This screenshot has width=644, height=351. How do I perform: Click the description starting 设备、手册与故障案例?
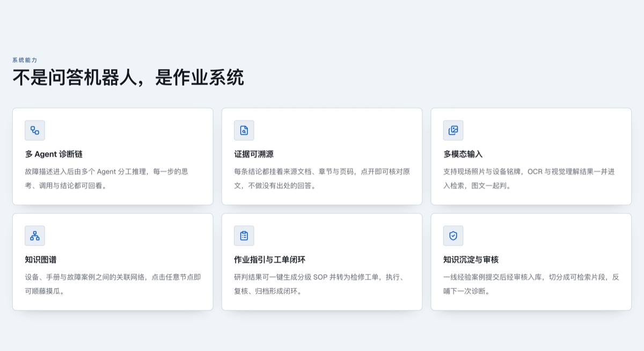pos(113,284)
